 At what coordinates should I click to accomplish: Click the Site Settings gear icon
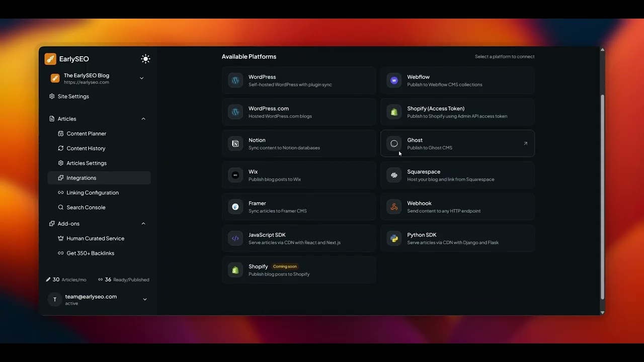pos(52,97)
